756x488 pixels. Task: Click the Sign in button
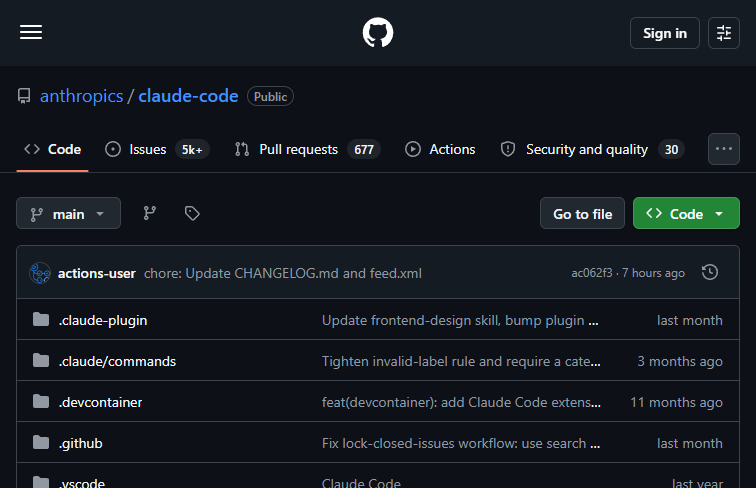664,33
